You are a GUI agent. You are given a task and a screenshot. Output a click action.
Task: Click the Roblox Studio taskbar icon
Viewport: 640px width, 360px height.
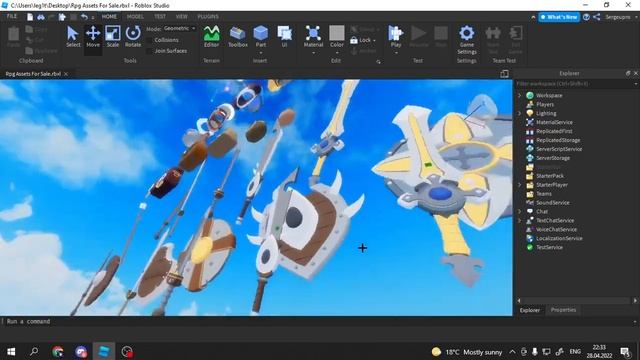(x=104, y=351)
